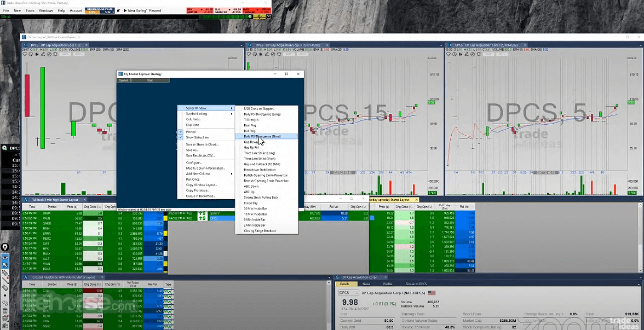Image resolution: width=644 pixels, height=330 pixels.
Task: Choose Duplicate from context menu
Action: [x=205, y=125]
